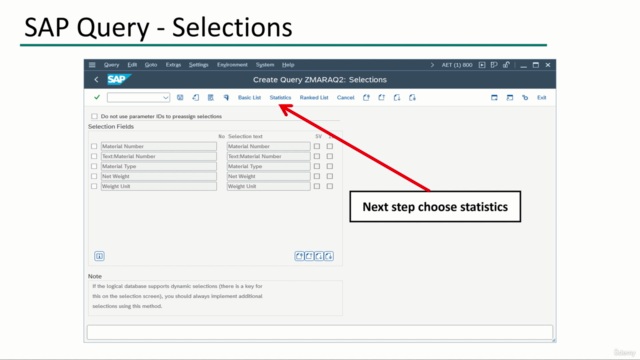The width and height of the screenshot is (640, 360).
Task: Open the Settings menu
Action: tap(199, 65)
